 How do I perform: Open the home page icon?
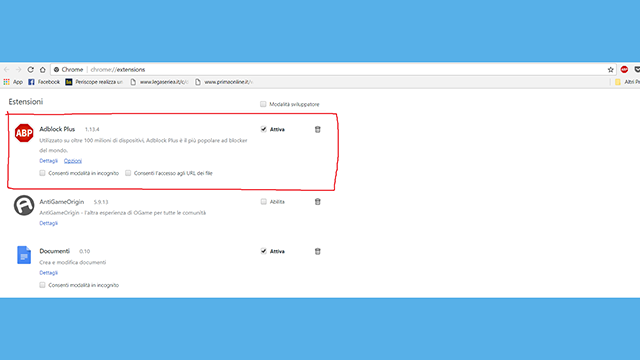click(42, 69)
